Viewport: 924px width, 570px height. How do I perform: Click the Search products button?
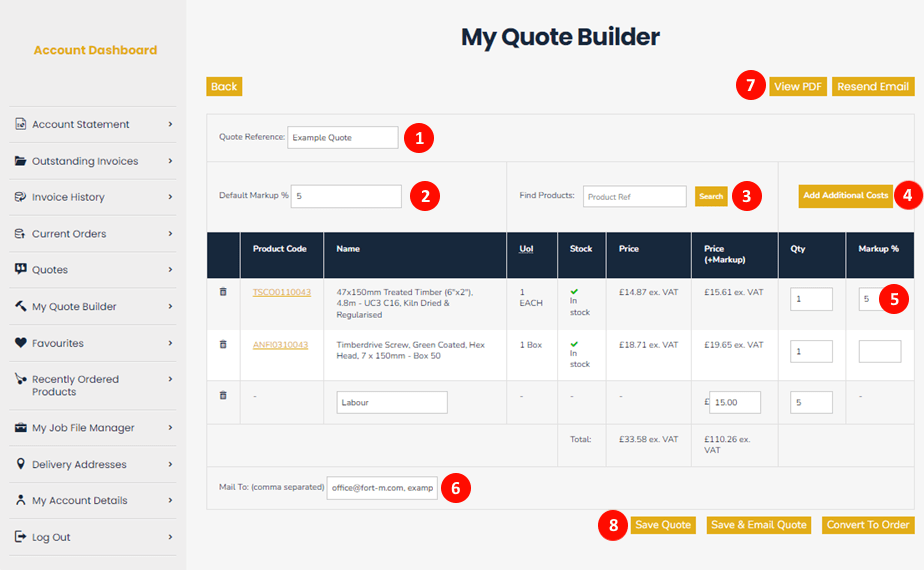[x=711, y=196]
